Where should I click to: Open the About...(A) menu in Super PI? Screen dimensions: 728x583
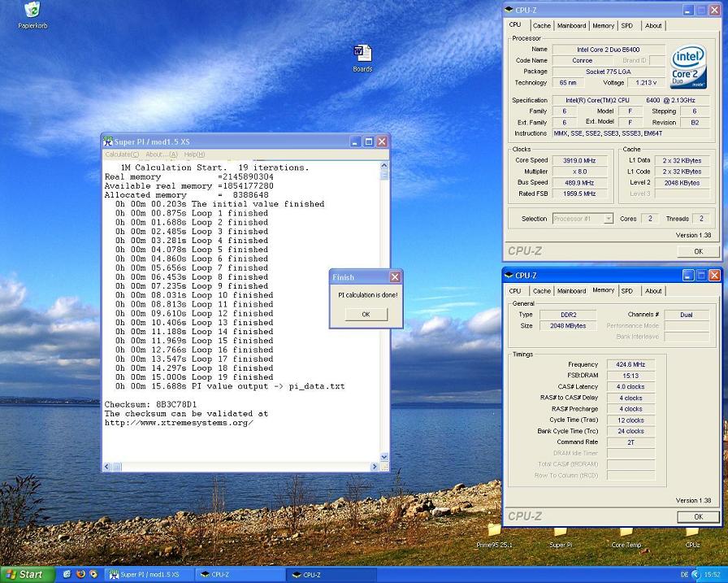162,154
